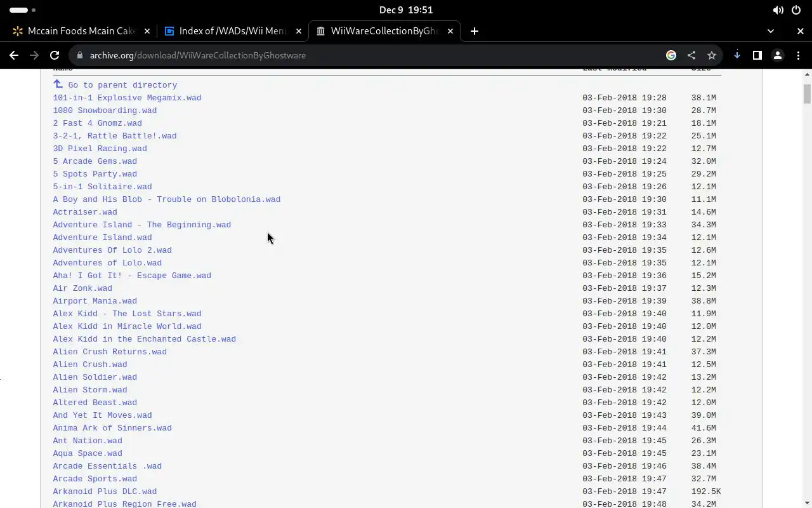This screenshot has height=508, width=812.
Task: Share this page via share icon
Action: point(691,55)
